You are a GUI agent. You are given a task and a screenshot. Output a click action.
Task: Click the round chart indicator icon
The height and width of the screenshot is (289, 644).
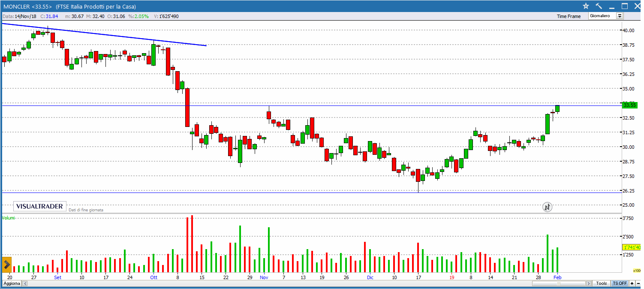pos(547,207)
